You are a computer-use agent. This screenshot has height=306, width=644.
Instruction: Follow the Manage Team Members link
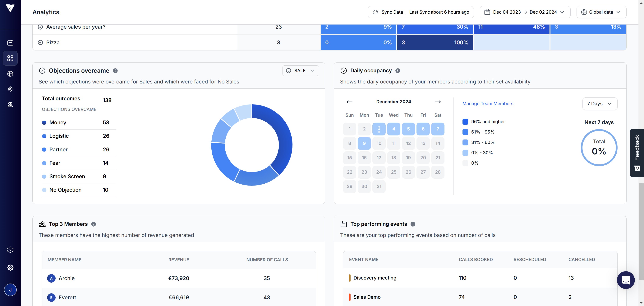coord(487,104)
